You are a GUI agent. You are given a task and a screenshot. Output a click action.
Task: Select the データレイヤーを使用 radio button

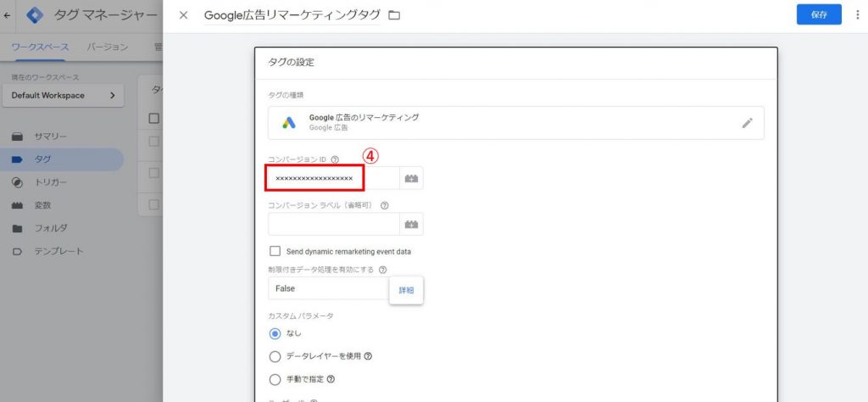pyautogui.click(x=275, y=356)
